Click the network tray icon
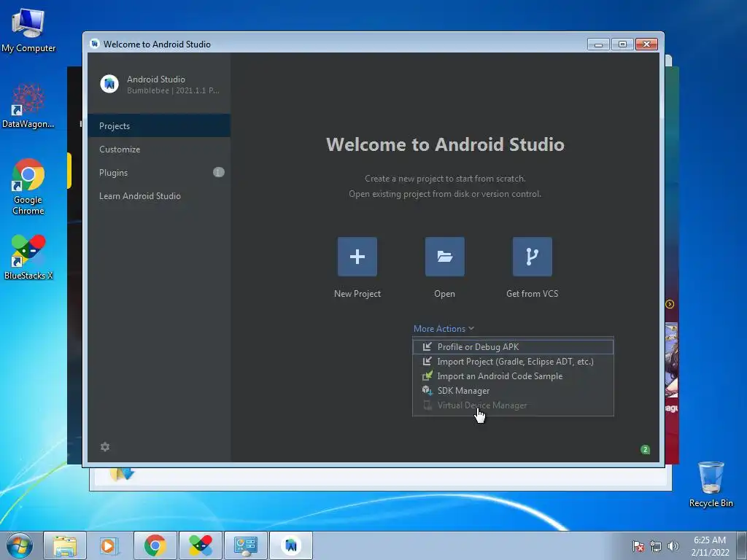 [656, 546]
